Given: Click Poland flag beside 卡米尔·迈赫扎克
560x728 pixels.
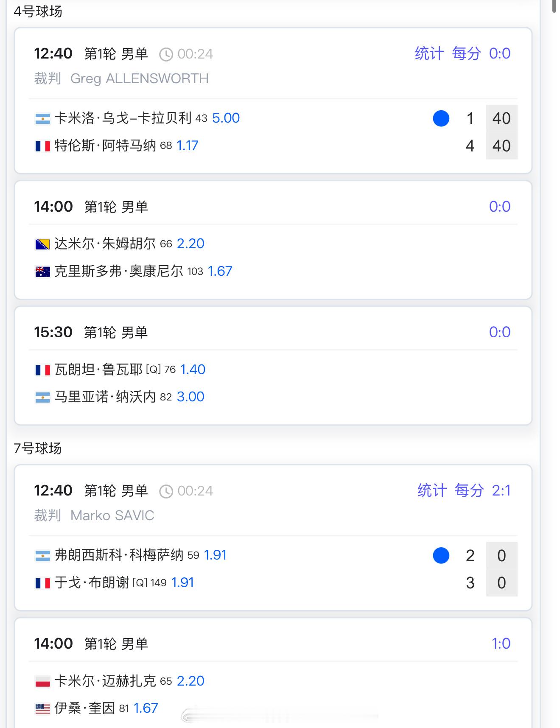Looking at the screenshot, I should click(42, 681).
